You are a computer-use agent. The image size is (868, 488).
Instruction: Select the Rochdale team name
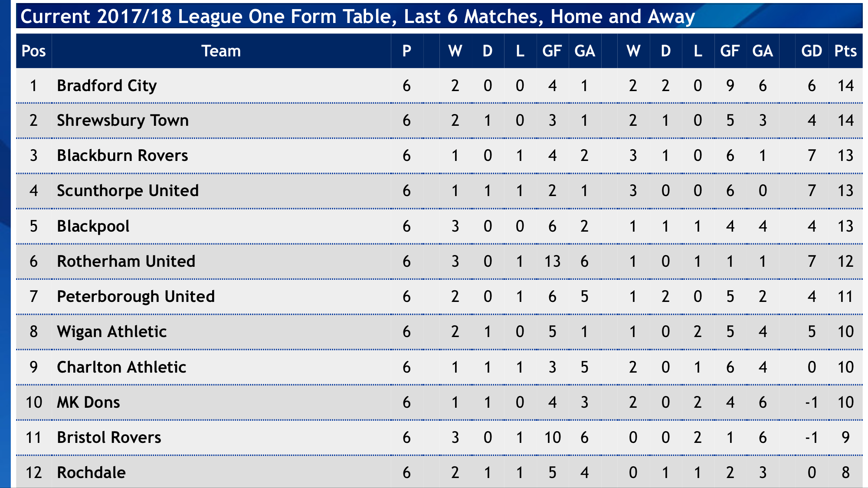point(91,473)
